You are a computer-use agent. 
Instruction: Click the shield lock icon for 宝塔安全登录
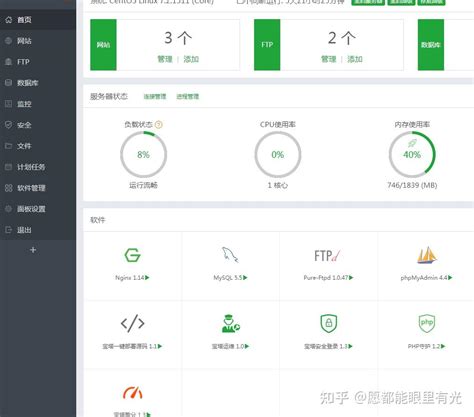coord(329,323)
